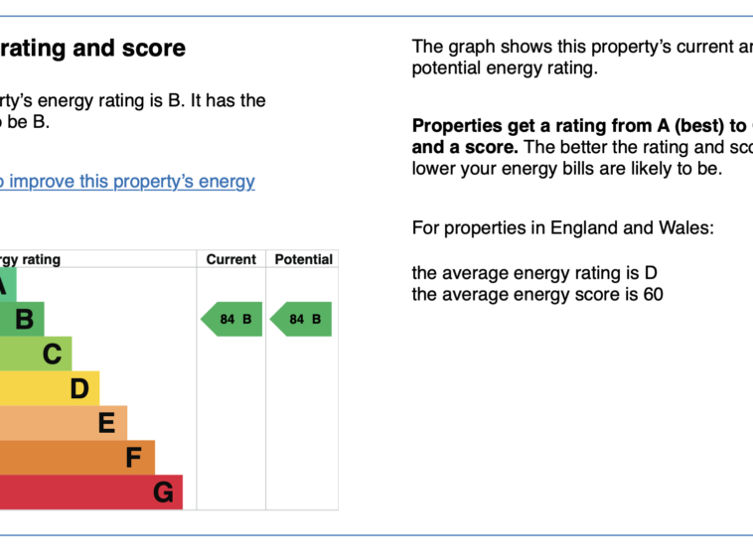Screen dimensions: 753x560
Task: Click the Current column header
Action: point(231,259)
